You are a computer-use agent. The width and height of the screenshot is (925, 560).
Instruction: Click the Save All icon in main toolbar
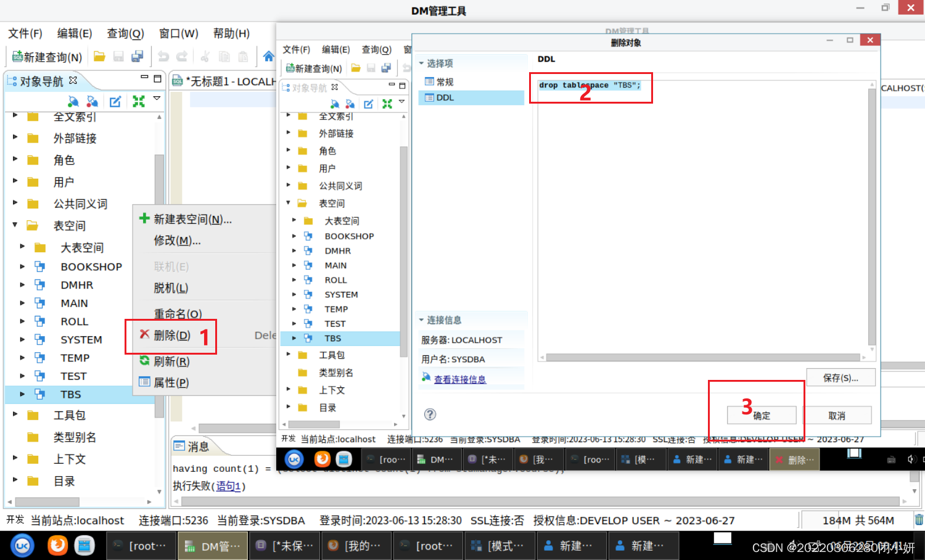click(138, 57)
